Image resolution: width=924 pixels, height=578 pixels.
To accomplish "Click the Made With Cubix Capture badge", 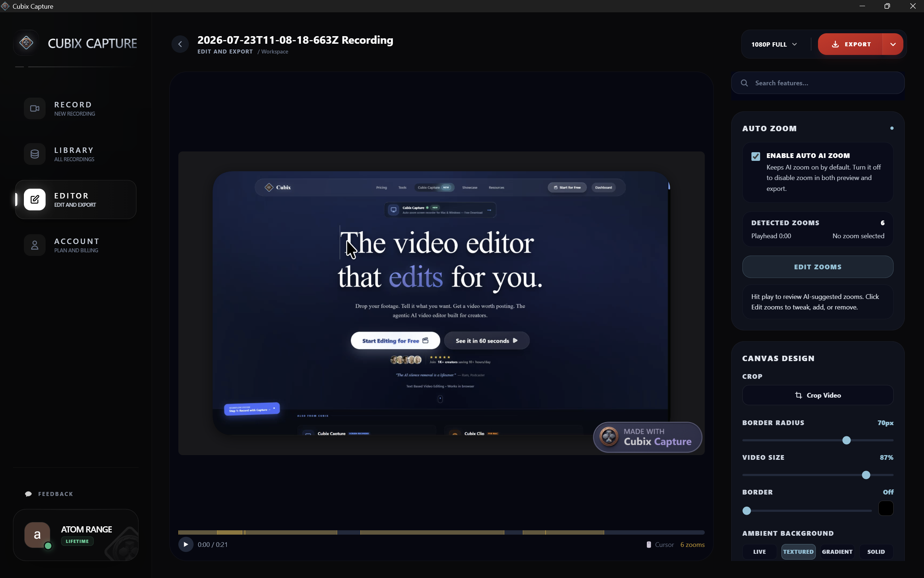I will (x=647, y=437).
